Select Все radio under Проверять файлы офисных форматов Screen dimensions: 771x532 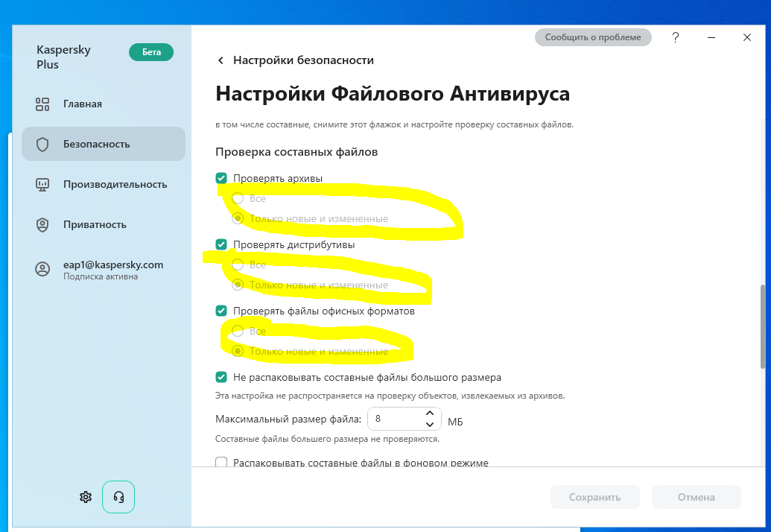[x=238, y=331]
